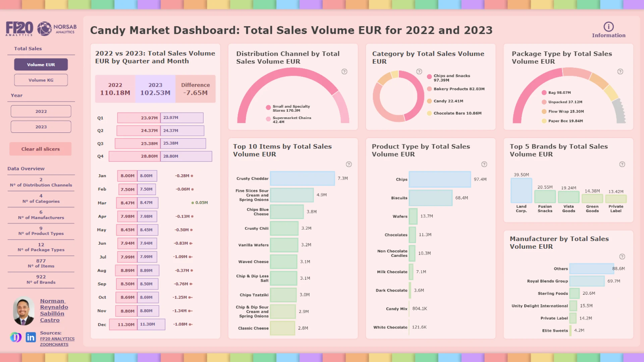644x362 pixels.
Task: Click Clear all slicers button
Action: click(x=41, y=149)
